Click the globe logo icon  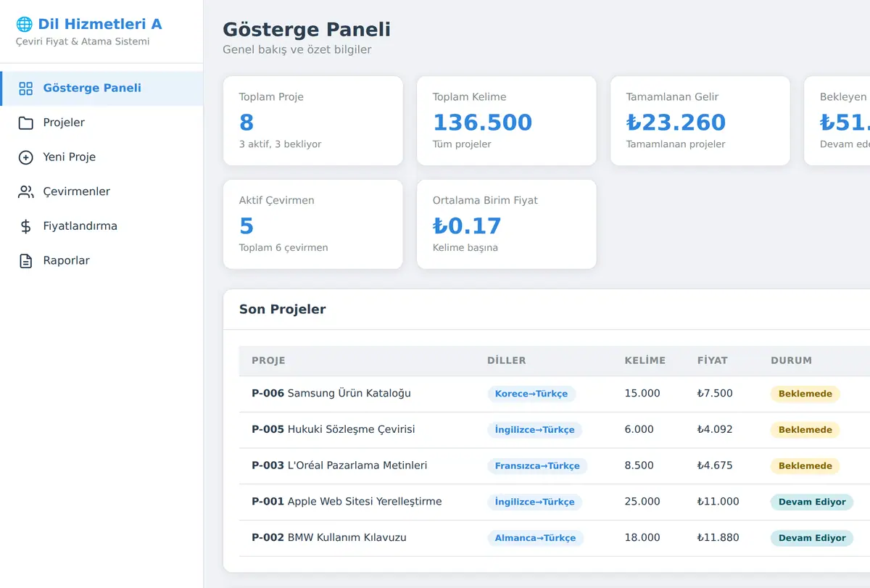pyautogui.click(x=24, y=24)
